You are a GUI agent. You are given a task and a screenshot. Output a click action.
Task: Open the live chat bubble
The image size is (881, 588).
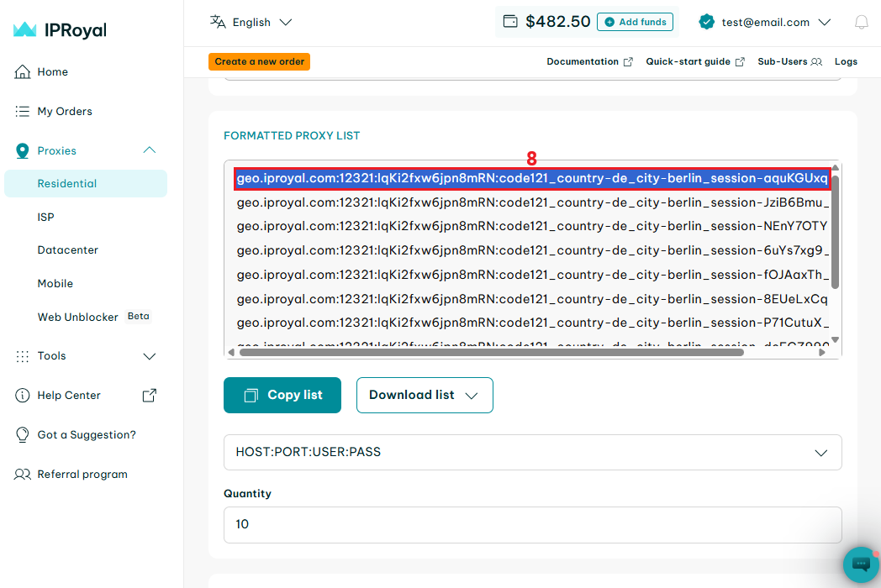pyautogui.click(x=861, y=564)
